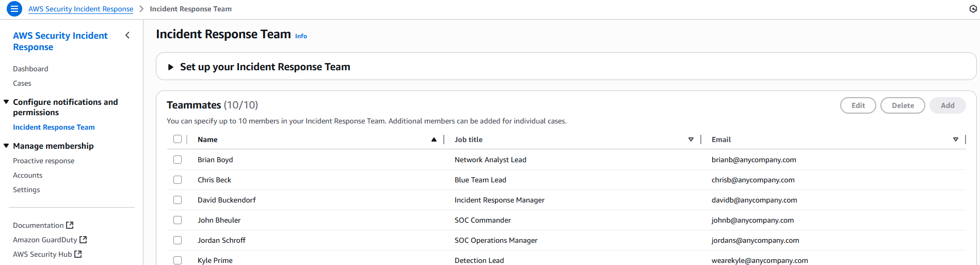Click external link icon beside Documentation
This screenshot has width=980, height=265.
click(70, 225)
